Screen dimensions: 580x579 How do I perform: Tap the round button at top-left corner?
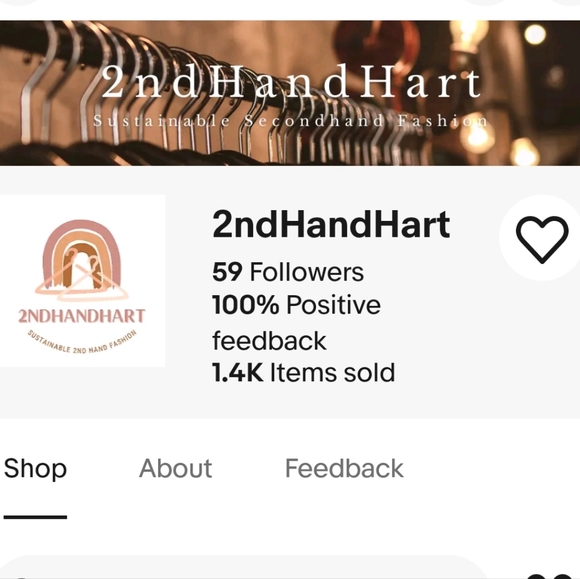[x=20, y=2]
